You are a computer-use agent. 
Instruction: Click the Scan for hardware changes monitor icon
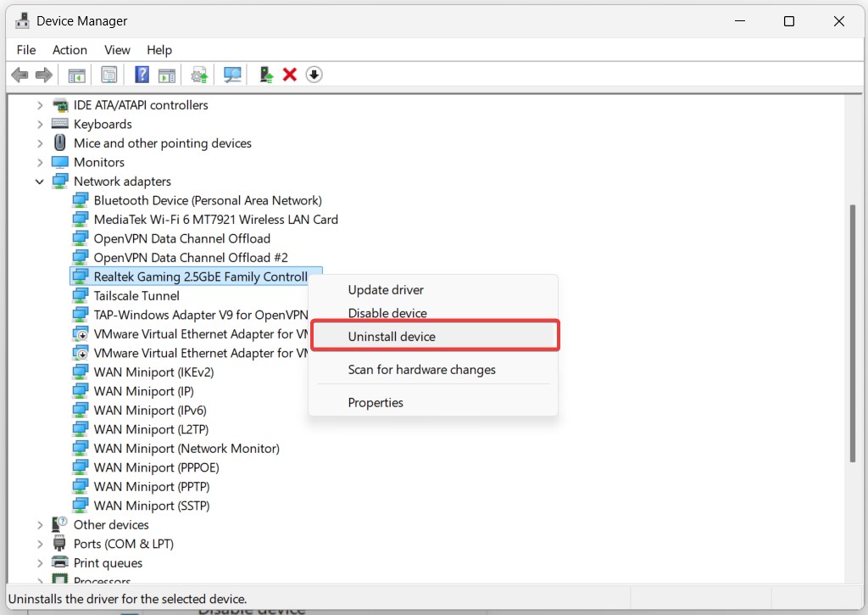click(x=232, y=75)
